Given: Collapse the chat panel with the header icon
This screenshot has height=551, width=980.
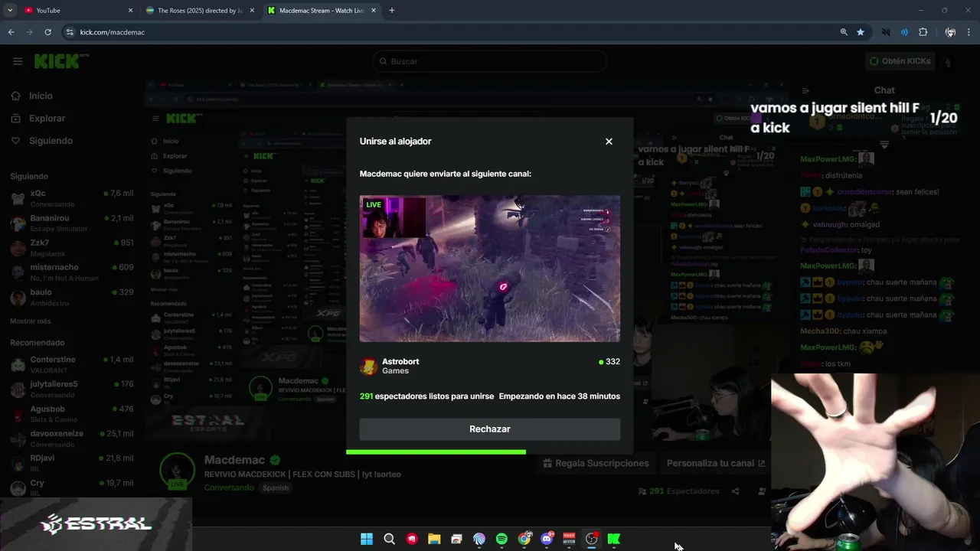Looking at the screenshot, I should coord(805,90).
